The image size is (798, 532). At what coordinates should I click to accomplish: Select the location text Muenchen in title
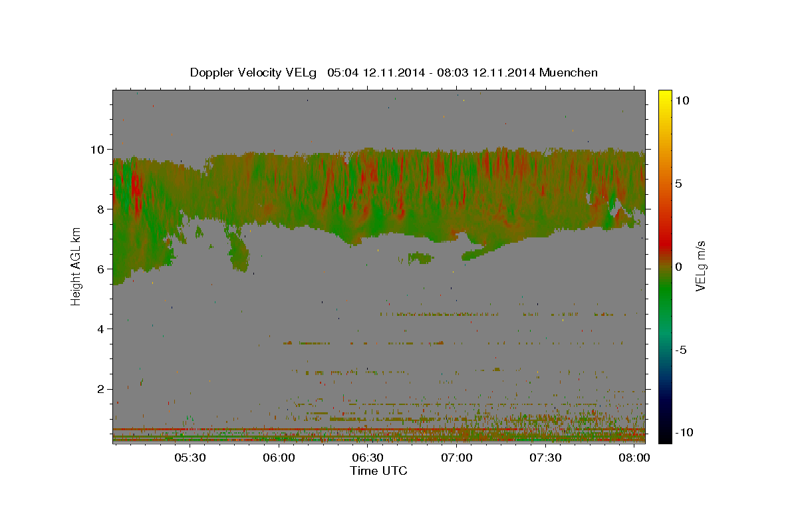pos(569,72)
